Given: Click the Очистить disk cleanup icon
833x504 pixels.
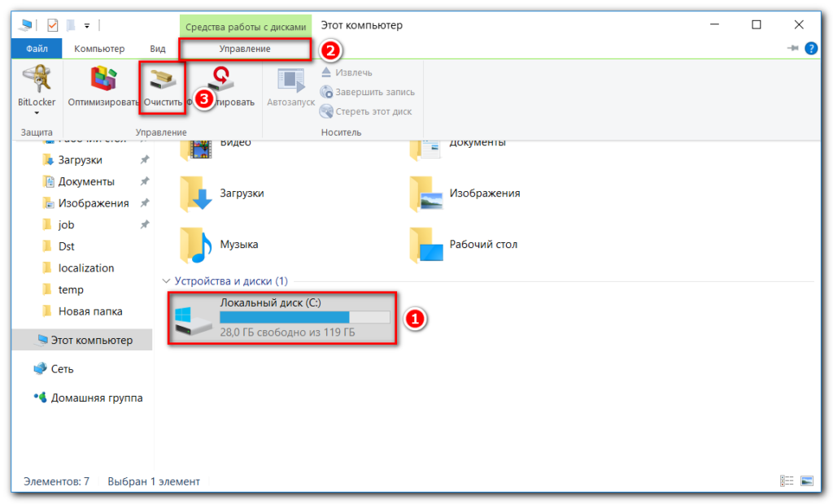Looking at the screenshot, I should [163, 81].
